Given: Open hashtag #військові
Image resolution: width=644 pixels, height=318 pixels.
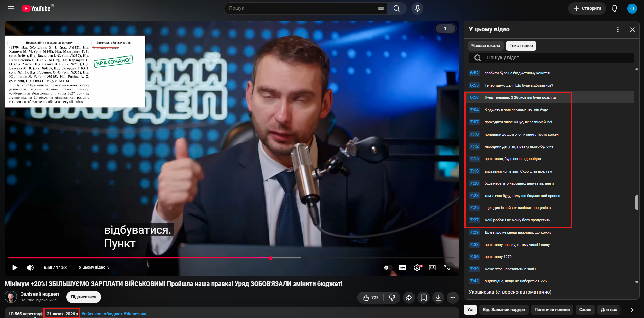Looking at the screenshot, I should tap(92, 314).
